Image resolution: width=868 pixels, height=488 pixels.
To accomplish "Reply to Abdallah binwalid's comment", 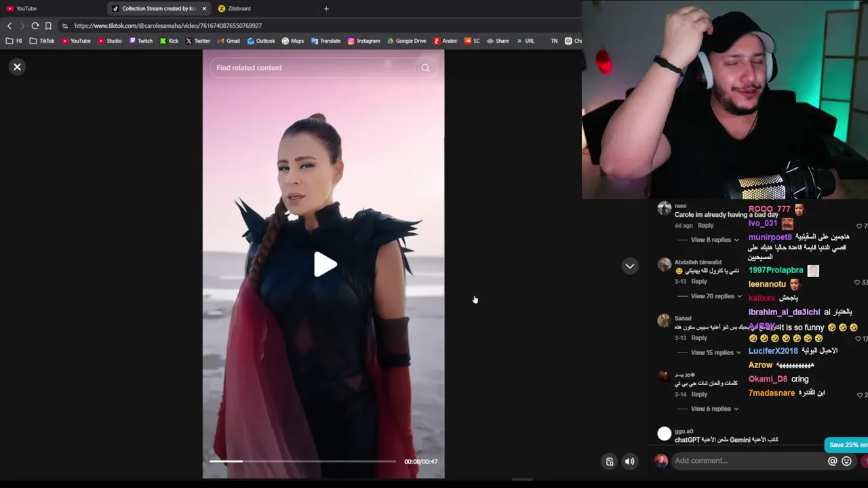I will (x=699, y=282).
